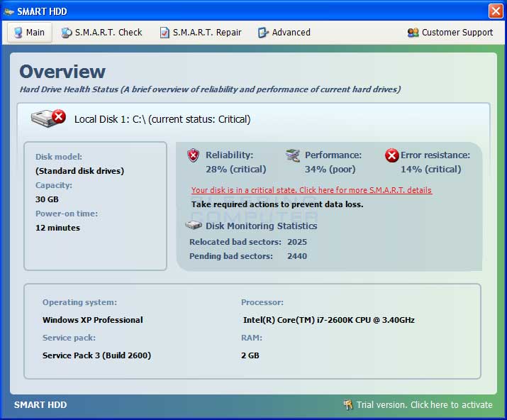The image size is (507, 420).
Task: Click the 'Operating system:' label
Action: (x=79, y=302)
